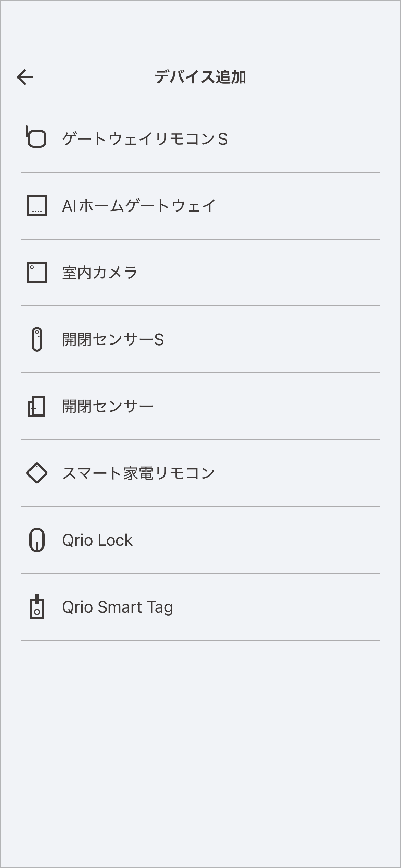Click the 開閉センサーS sensor icon
401x868 pixels.
point(37,339)
